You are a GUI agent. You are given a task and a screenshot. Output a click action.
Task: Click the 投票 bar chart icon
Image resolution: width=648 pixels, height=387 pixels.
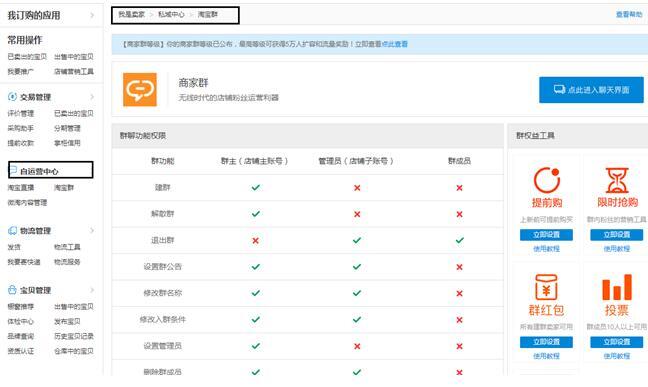click(x=617, y=287)
